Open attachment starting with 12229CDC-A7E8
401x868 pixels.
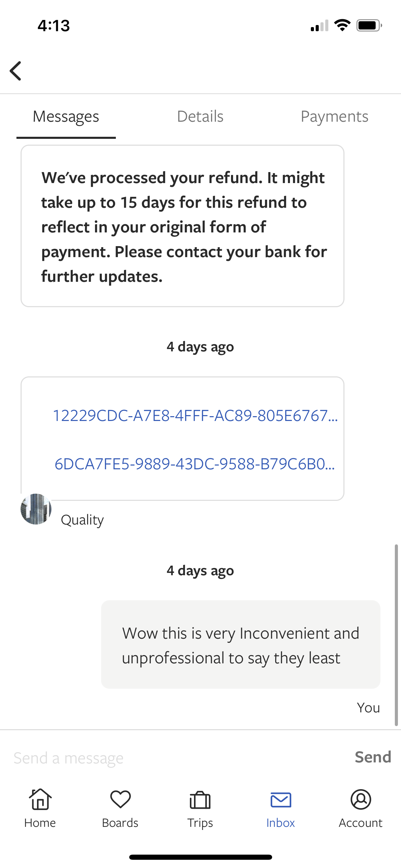click(195, 415)
